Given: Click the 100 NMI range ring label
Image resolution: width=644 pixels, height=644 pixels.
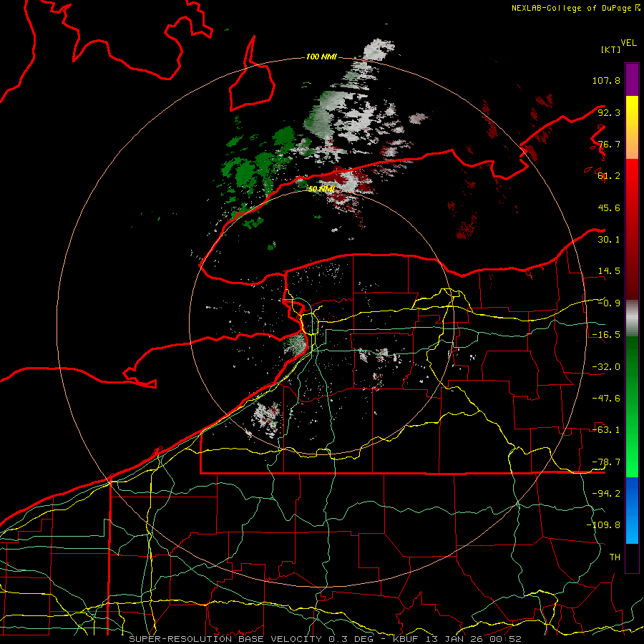Looking at the screenshot, I should pos(321,57).
